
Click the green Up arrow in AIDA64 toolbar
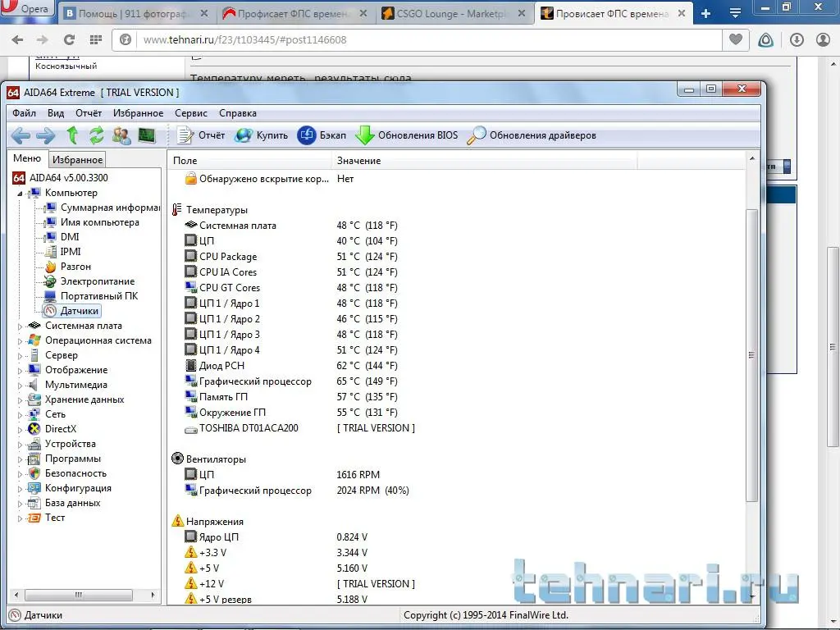pos(72,135)
